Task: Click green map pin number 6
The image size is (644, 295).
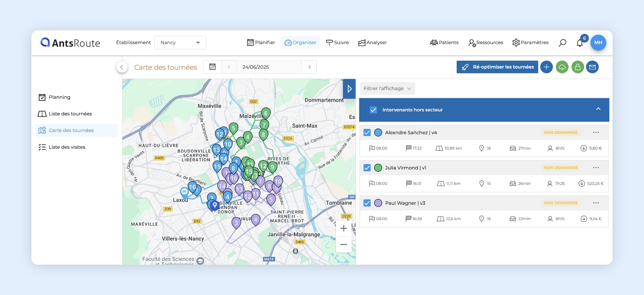Action: (x=266, y=113)
